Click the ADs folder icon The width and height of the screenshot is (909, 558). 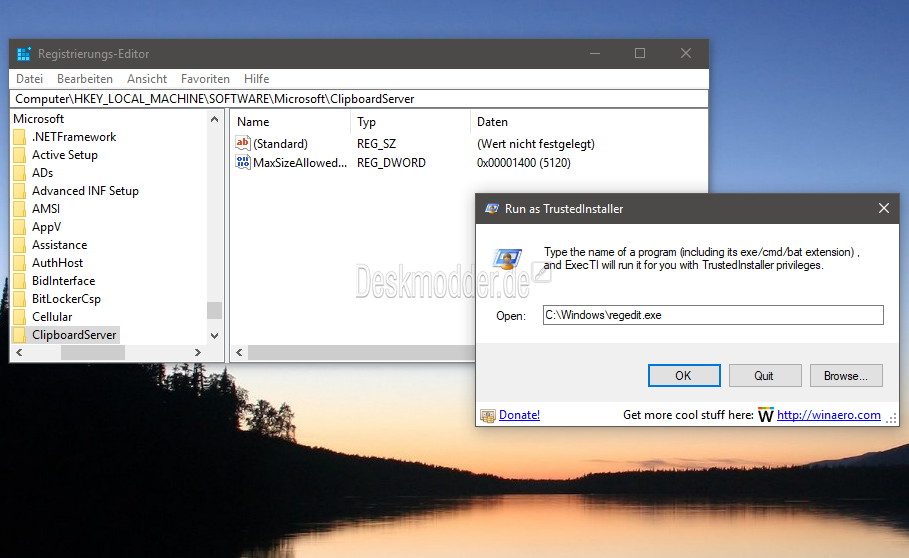(19, 173)
